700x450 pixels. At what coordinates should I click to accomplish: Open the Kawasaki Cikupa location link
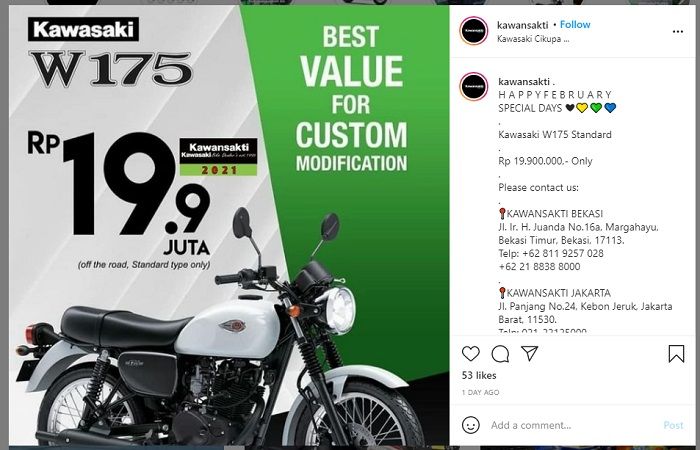click(x=533, y=39)
